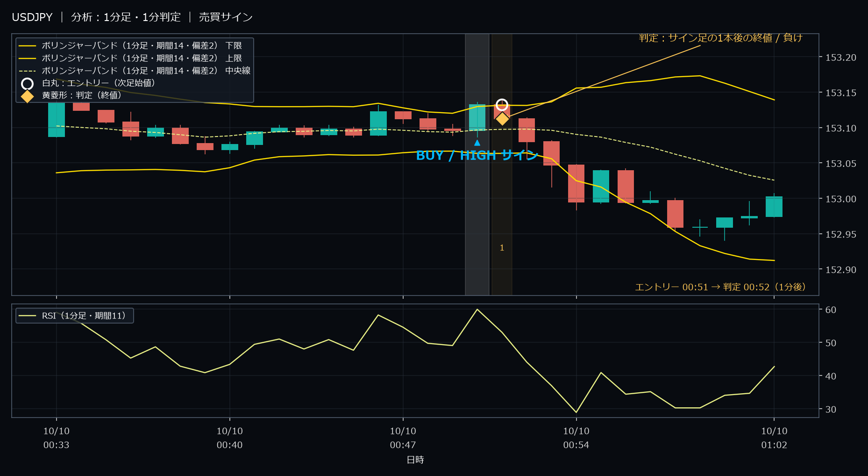This screenshot has height=476, width=868.
Task: Click the 10/10 00:54 time label
Action: coord(576,438)
